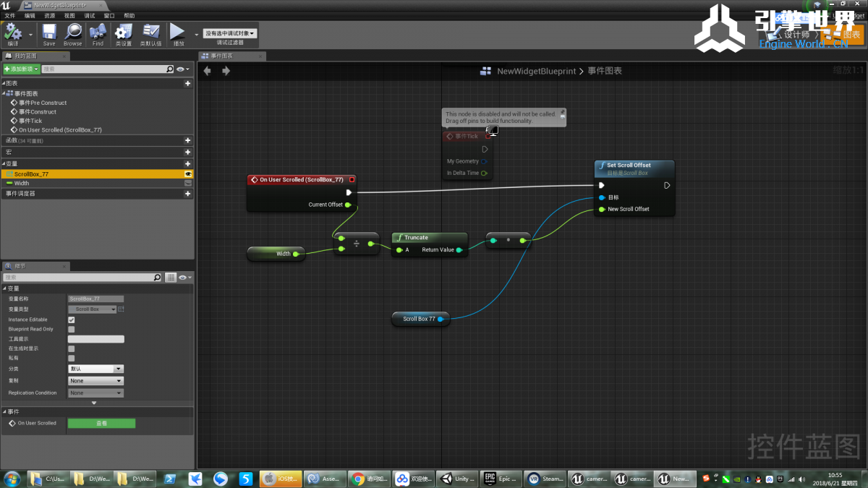Image resolution: width=868 pixels, height=488 pixels.
Task: Add a new function with 函数 plus button
Action: tap(188, 140)
